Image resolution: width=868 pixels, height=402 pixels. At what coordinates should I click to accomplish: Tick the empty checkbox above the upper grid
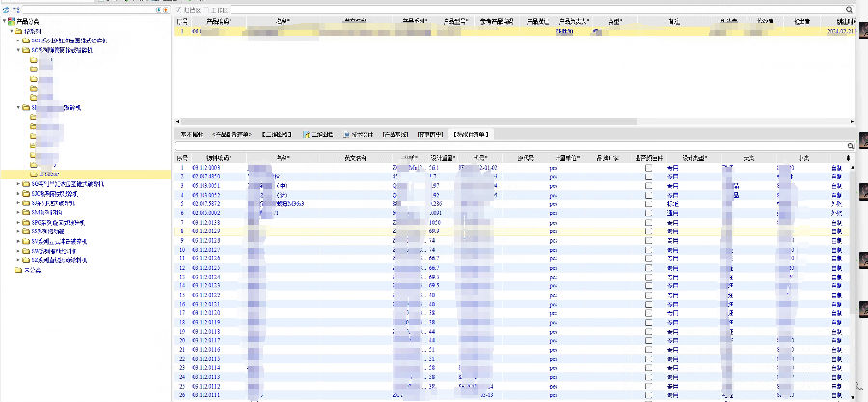point(204,10)
